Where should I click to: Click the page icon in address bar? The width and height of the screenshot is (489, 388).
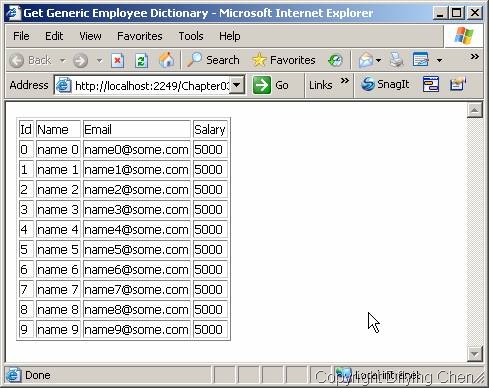tap(63, 86)
